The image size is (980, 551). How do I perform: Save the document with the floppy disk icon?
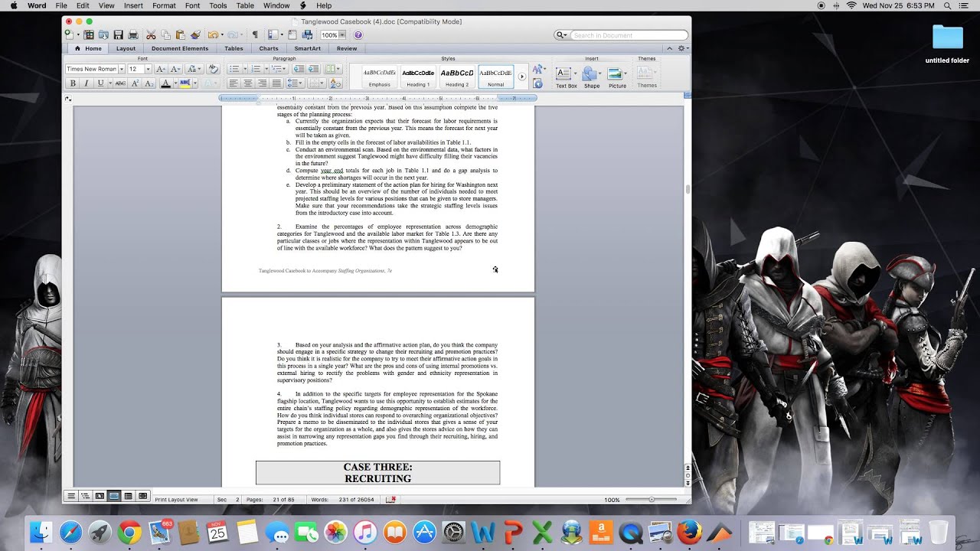118,35
